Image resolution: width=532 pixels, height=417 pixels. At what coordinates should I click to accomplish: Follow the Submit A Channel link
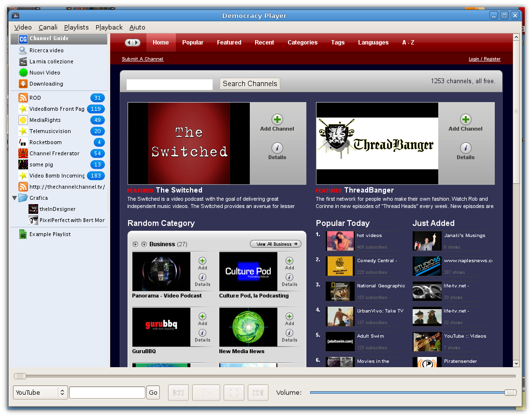coord(143,59)
